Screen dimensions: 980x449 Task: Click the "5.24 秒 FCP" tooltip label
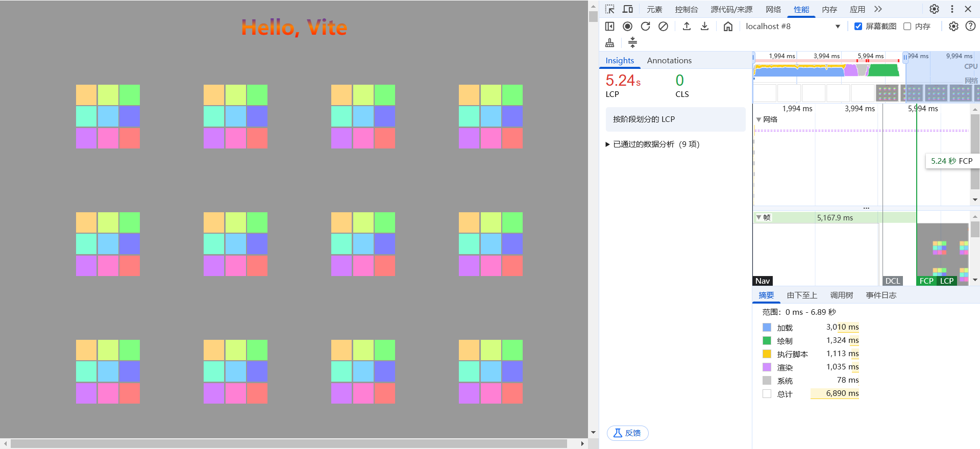click(951, 161)
